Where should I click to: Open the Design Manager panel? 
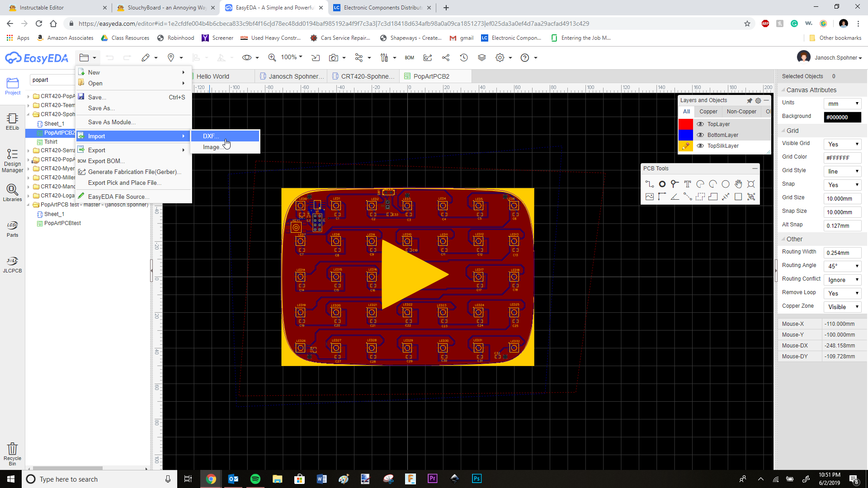[12, 160]
